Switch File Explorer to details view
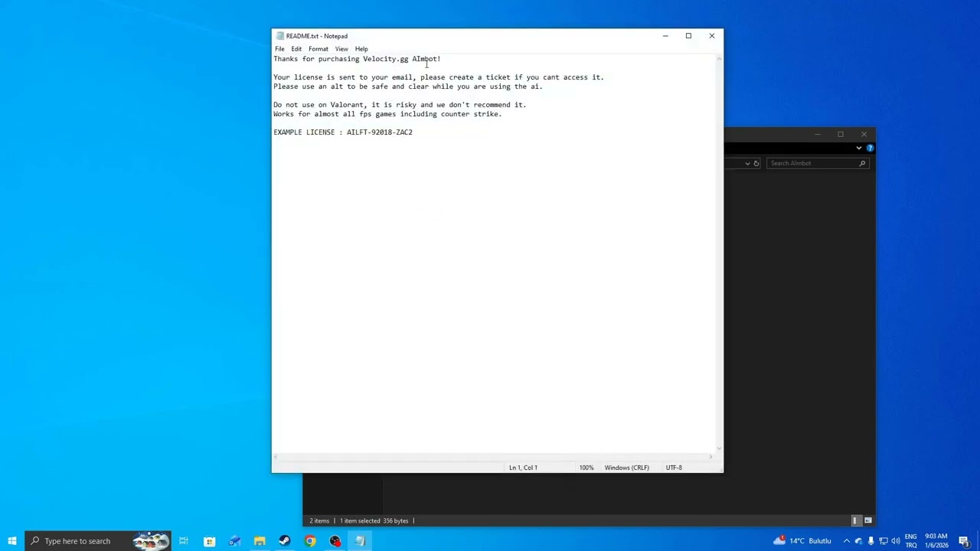The width and height of the screenshot is (980, 551). [855, 520]
